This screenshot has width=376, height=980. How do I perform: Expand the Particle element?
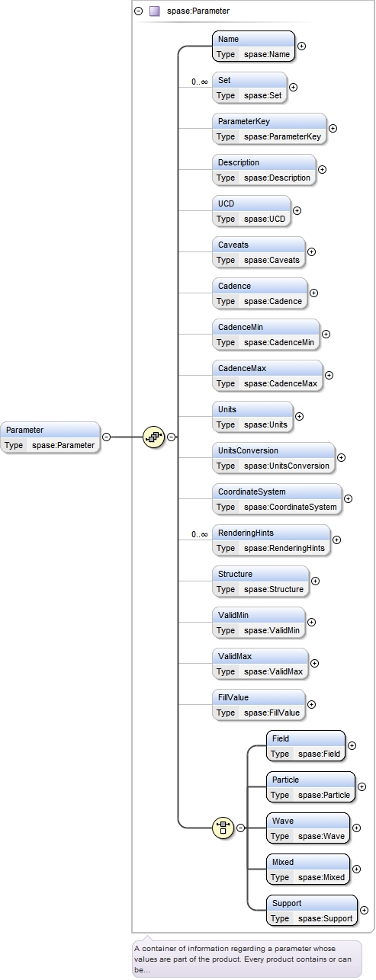(362, 786)
